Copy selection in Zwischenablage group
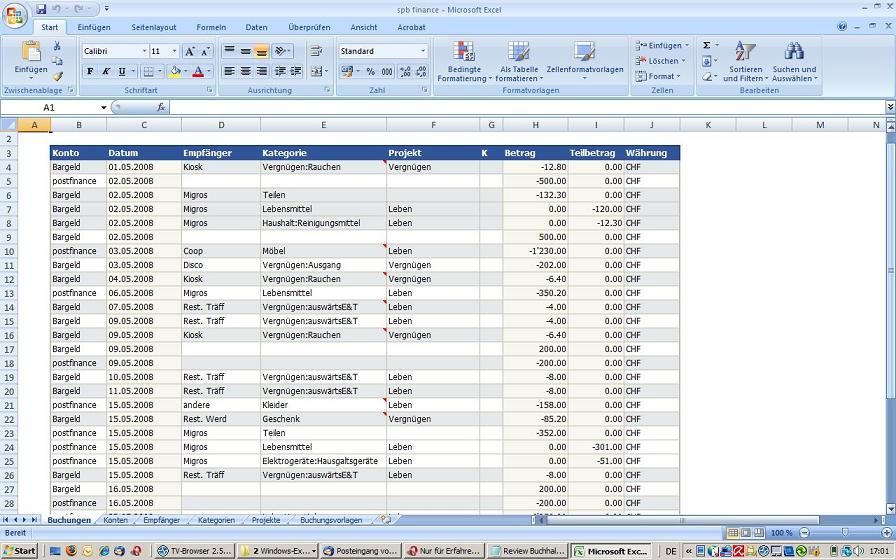Screen dimensions: 896x560 point(57,61)
